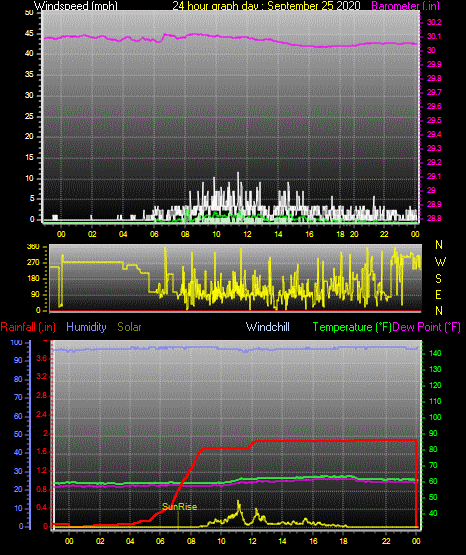Click the 08 hour tick under rainfall chart
The image size is (466, 555).
coord(191,541)
